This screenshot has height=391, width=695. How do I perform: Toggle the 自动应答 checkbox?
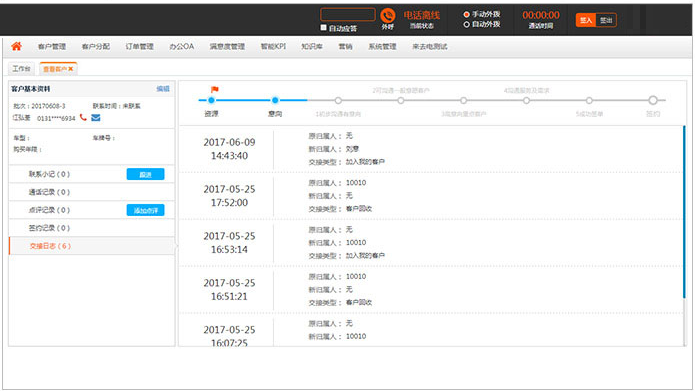click(324, 27)
